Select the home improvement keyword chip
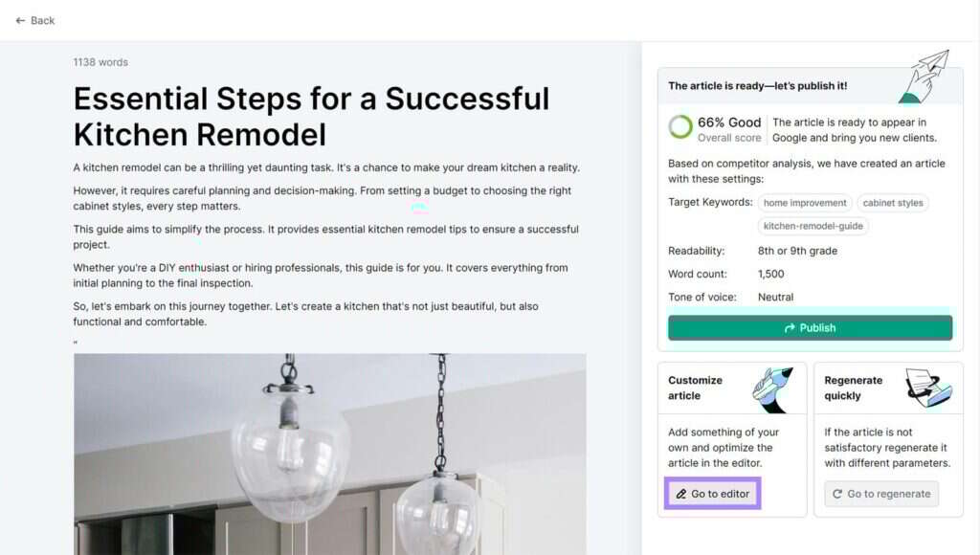 pyautogui.click(x=805, y=203)
